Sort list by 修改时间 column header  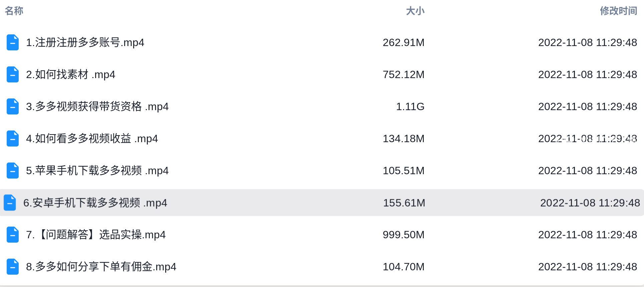618,11
